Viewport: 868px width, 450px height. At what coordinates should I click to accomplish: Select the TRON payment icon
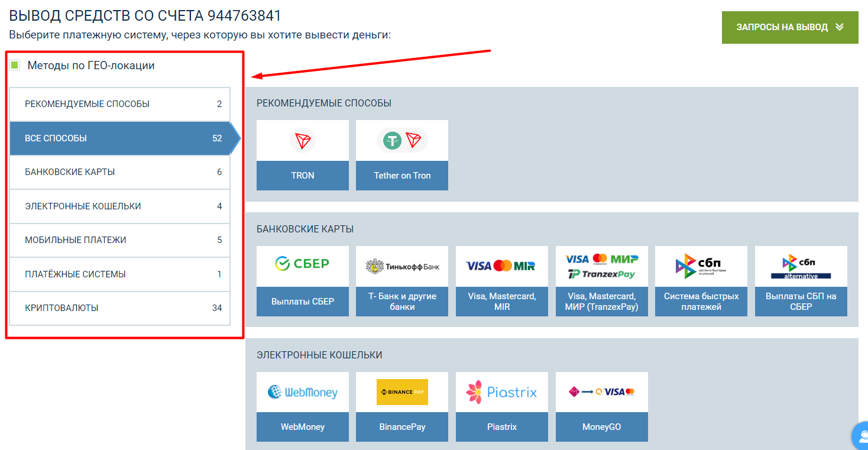[303, 141]
